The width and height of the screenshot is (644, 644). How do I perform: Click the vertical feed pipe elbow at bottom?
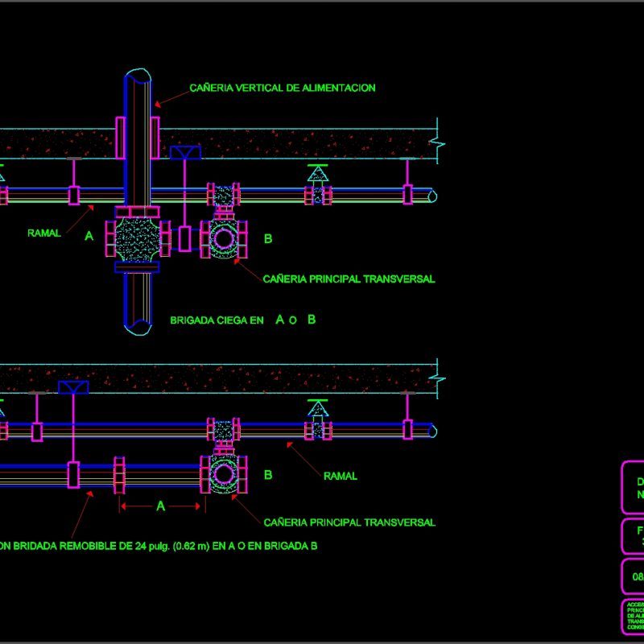[137, 326]
